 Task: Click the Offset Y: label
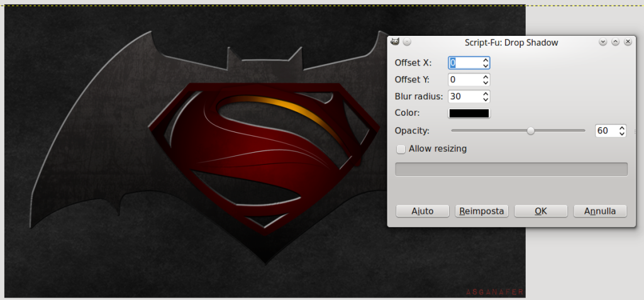[x=413, y=80]
